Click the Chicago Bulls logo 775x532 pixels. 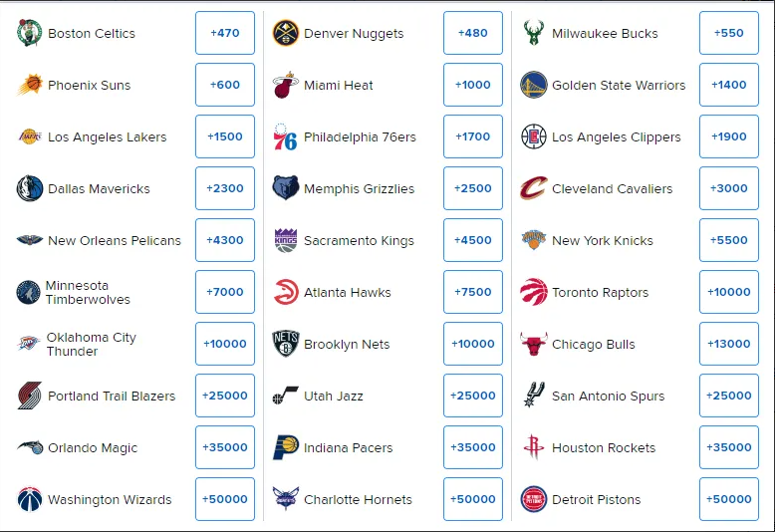tap(534, 344)
